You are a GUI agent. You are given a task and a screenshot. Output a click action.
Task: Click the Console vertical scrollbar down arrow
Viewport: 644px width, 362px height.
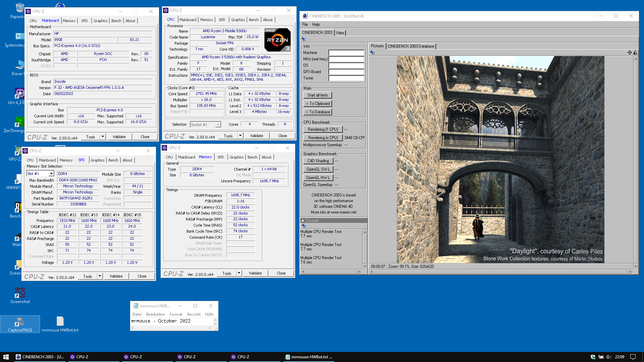pyautogui.click(x=365, y=266)
